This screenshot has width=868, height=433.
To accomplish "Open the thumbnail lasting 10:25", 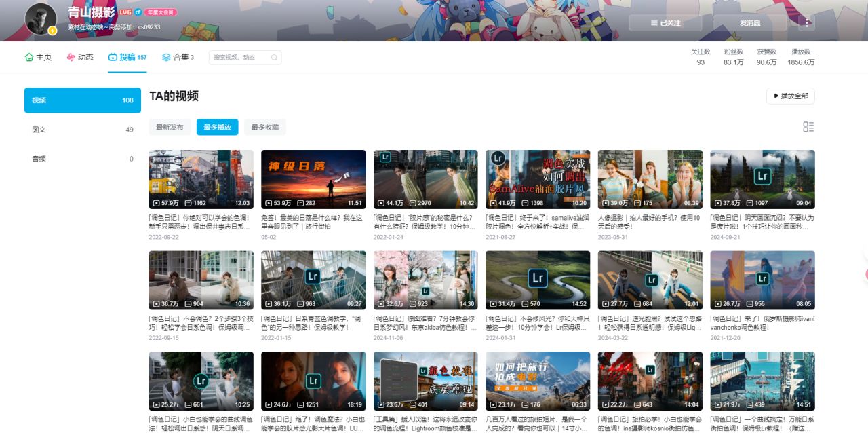I will [x=201, y=381].
